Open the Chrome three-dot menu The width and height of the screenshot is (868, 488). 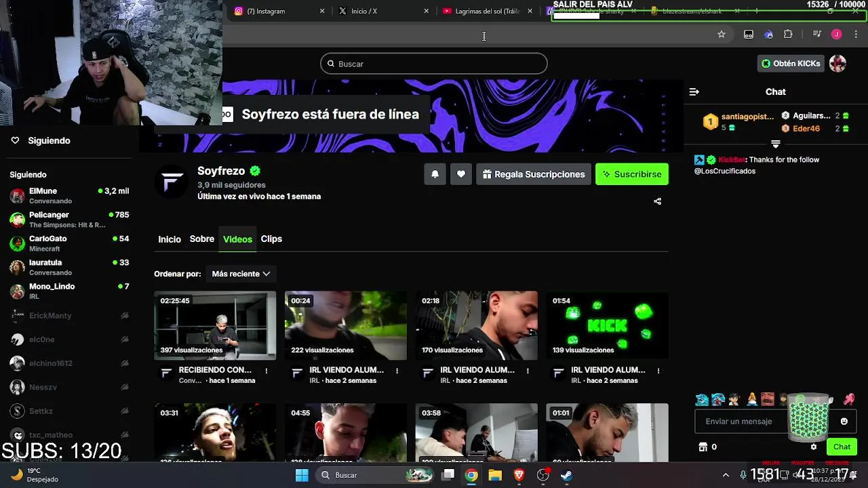[856, 35]
